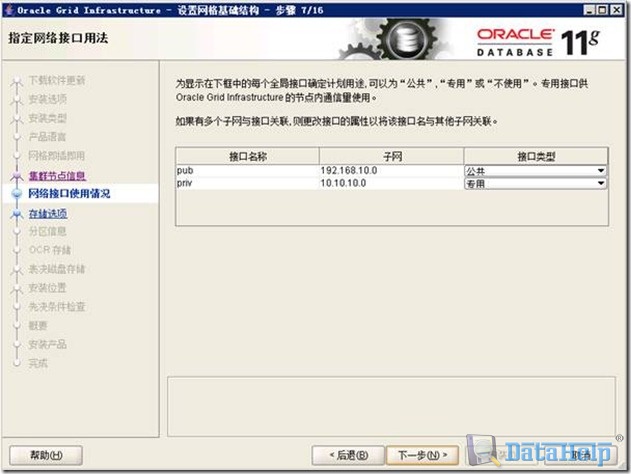631x474 pixels.
Task: Click the 表决磁盘存储 step
Action: (x=57, y=269)
